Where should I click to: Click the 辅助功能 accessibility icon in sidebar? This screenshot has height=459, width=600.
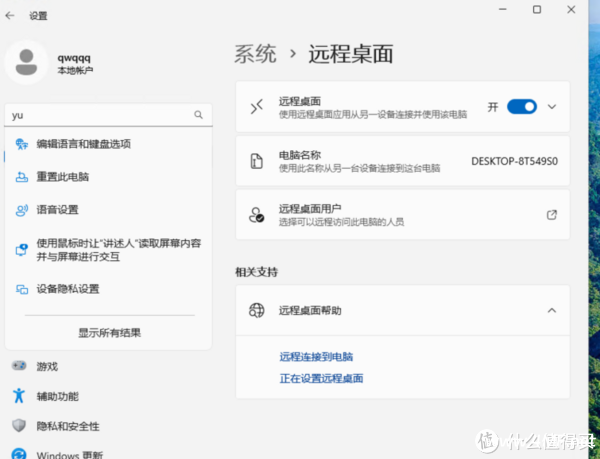(x=19, y=397)
